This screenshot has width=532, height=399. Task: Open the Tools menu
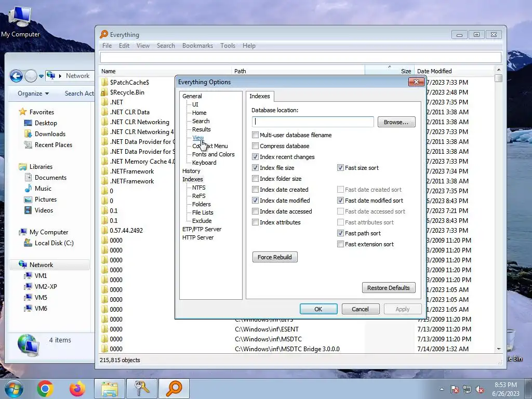point(228,46)
